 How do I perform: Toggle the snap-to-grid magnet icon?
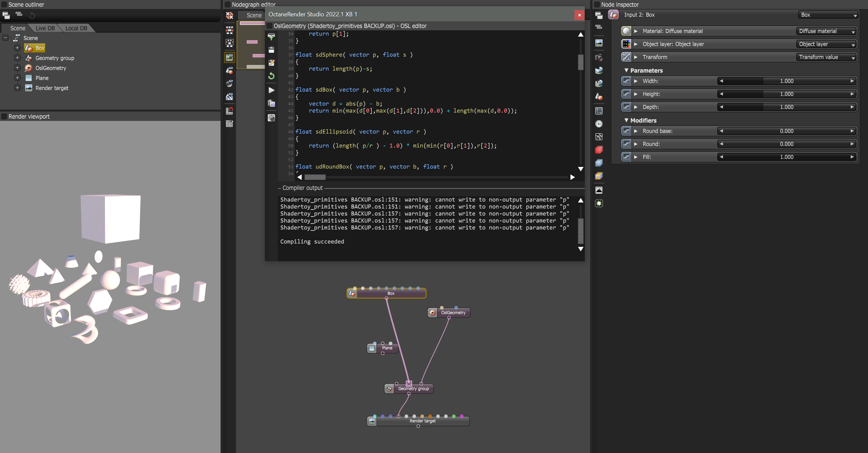[x=230, y=111]
